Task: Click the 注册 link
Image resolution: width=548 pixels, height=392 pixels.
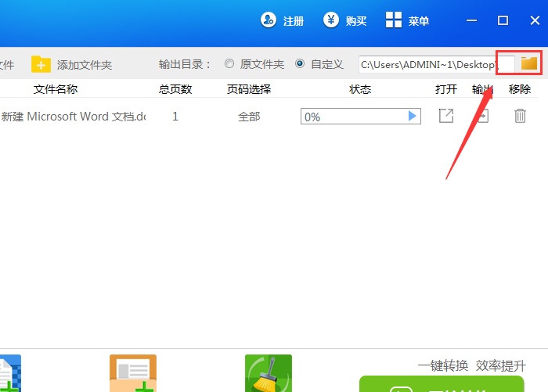Action: 294,21
